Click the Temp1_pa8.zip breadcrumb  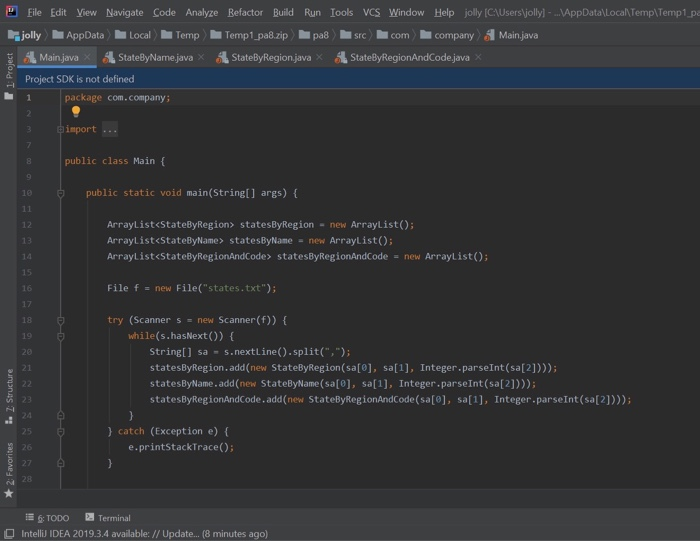click(255, 35)
